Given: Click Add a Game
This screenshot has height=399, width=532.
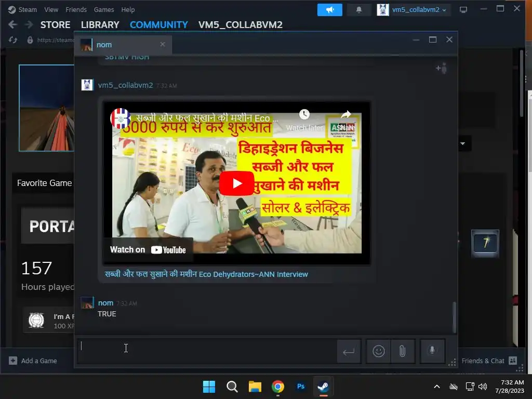Looking at the screenshot, I should (x=33, y=361).
